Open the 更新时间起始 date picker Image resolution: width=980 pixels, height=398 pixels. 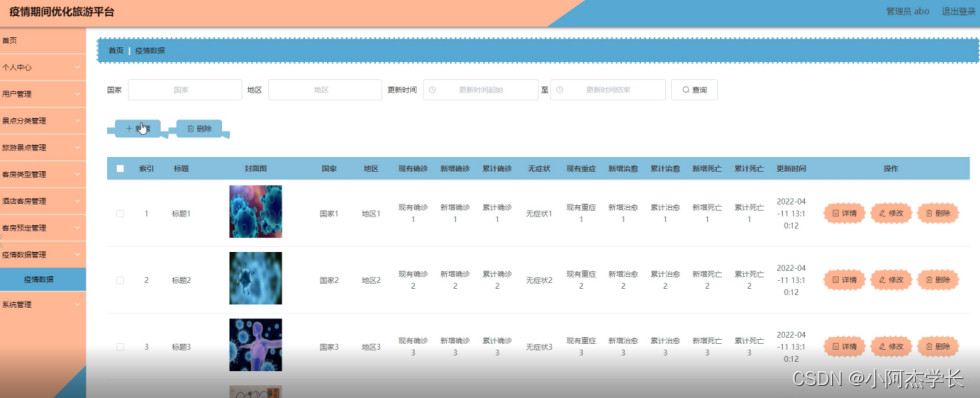[481, 90]
